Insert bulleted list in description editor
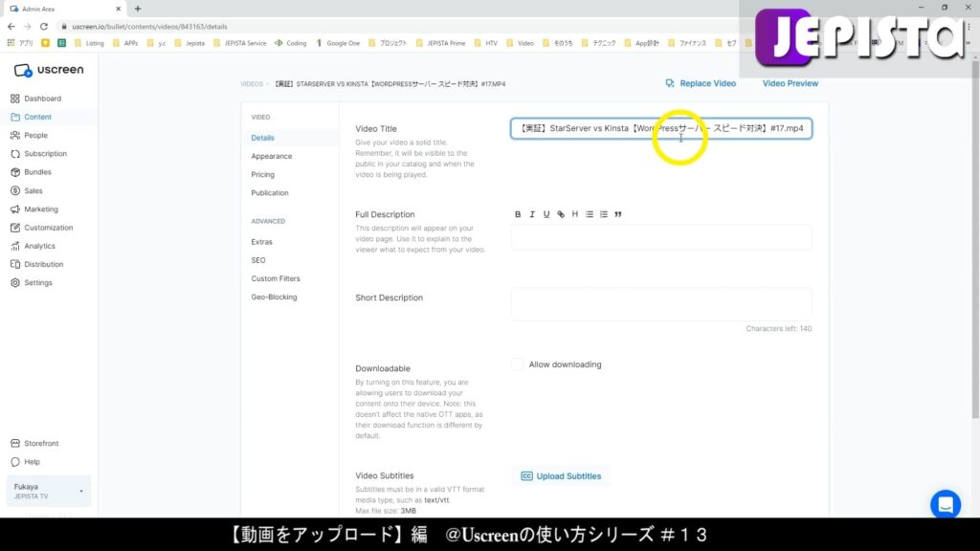This screenshot has height=551, width=980. [x=590, y=214]
